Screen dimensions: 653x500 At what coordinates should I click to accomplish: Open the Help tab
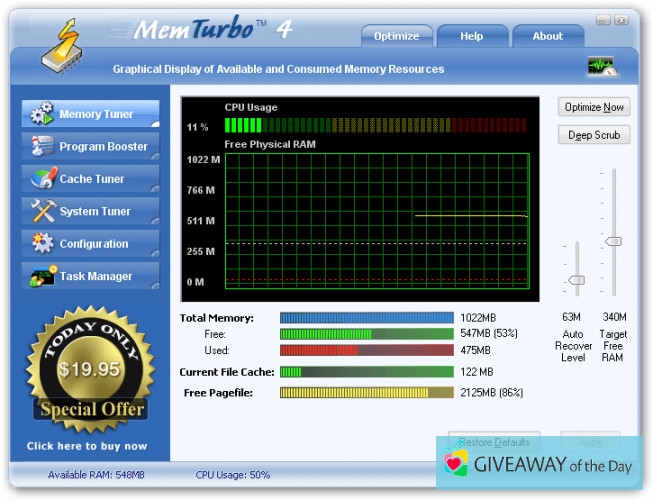pos(471,36)
